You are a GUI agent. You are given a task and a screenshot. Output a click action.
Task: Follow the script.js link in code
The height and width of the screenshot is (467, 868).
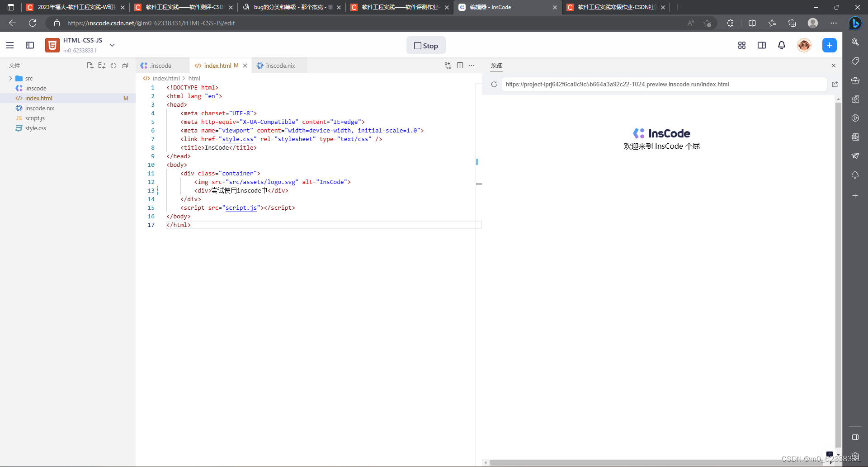241,208
